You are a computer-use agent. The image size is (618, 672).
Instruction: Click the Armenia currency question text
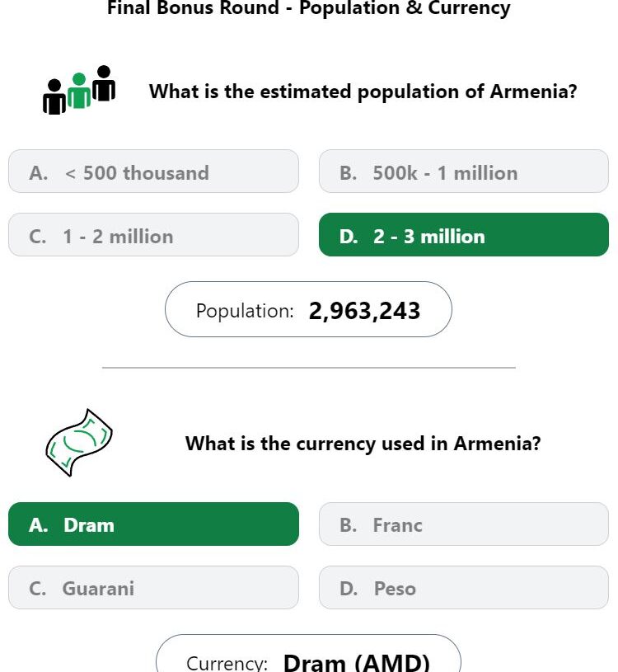[x=363, y=444]
